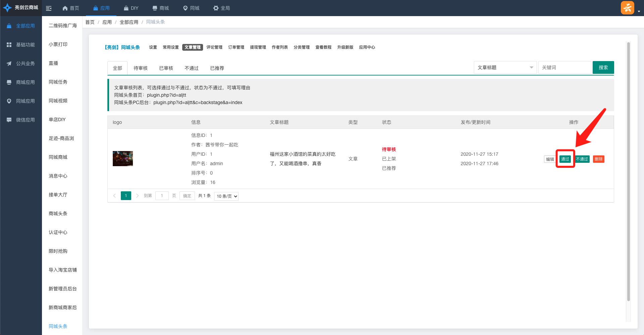The image size is (644, 335).
Task: Click the green 通过 approve button
Action: point(565,159)
